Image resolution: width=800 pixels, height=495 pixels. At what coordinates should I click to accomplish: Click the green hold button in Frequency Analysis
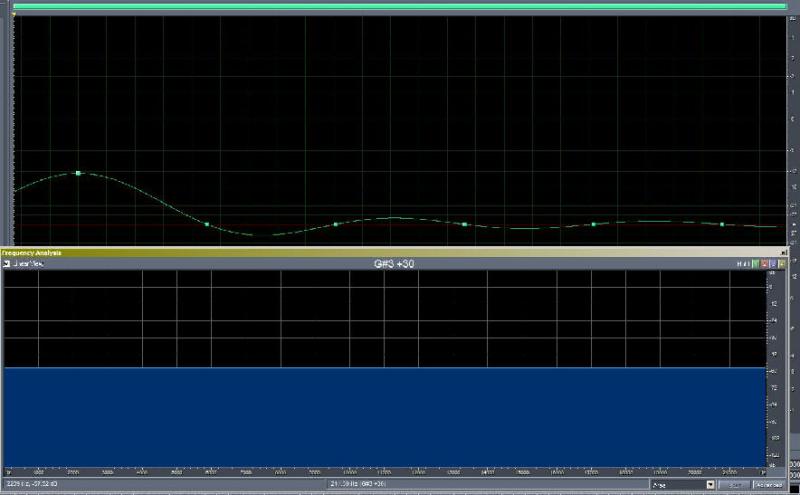[x=756, y=264]
